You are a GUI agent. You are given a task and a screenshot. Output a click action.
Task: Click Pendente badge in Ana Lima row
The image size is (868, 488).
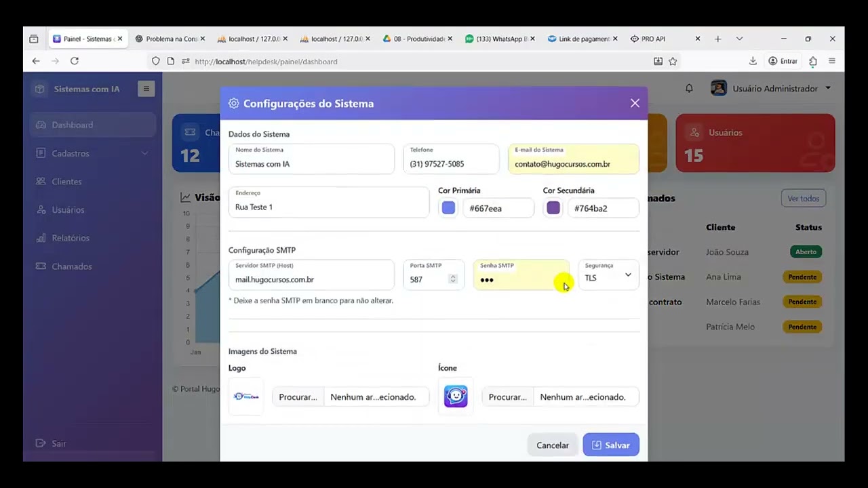point(802,277)
